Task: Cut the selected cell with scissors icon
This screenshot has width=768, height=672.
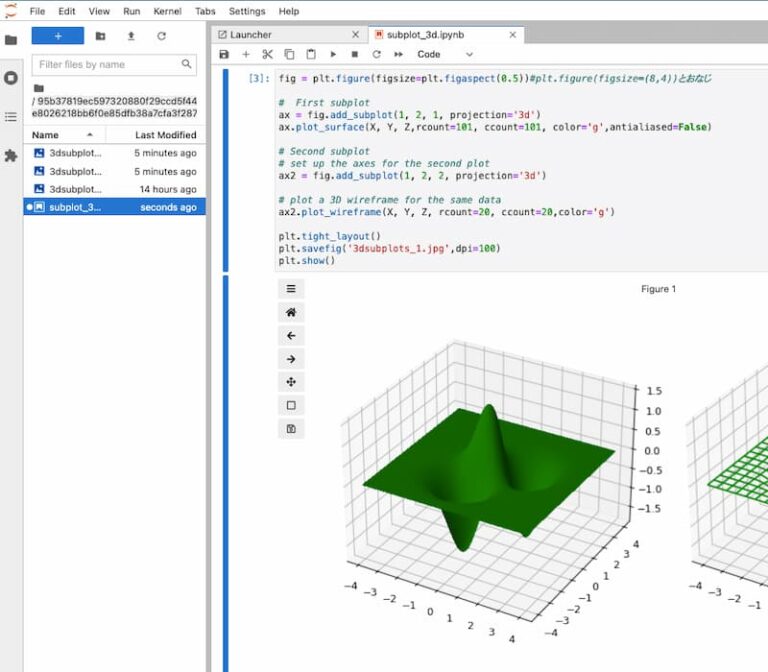Action: pos(267,54)
